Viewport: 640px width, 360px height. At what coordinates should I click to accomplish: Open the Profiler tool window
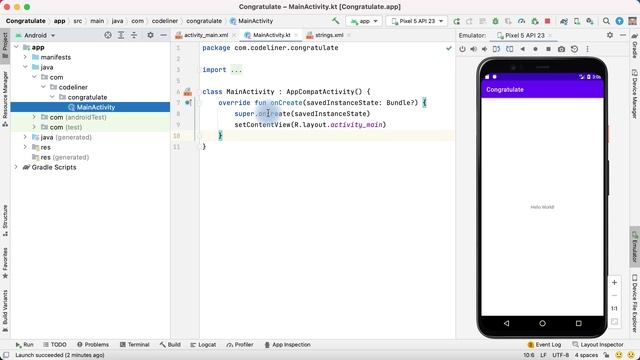(240, 344)
